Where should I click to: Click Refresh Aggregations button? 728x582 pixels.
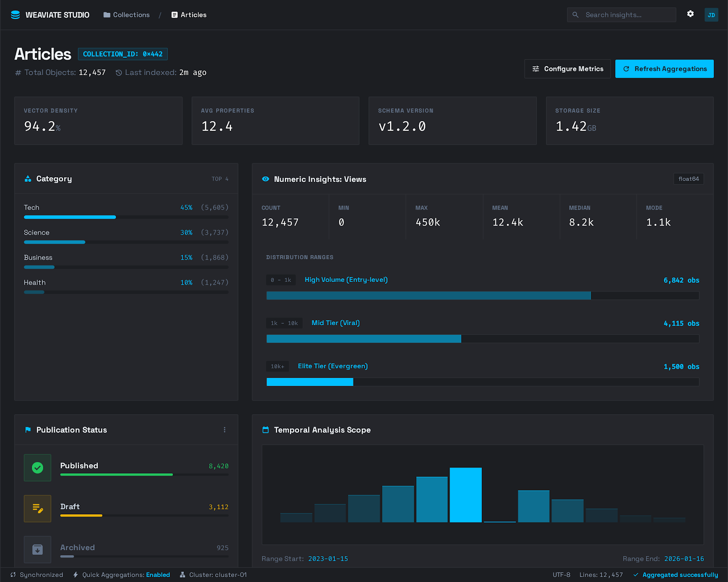[x=664, y=69]
